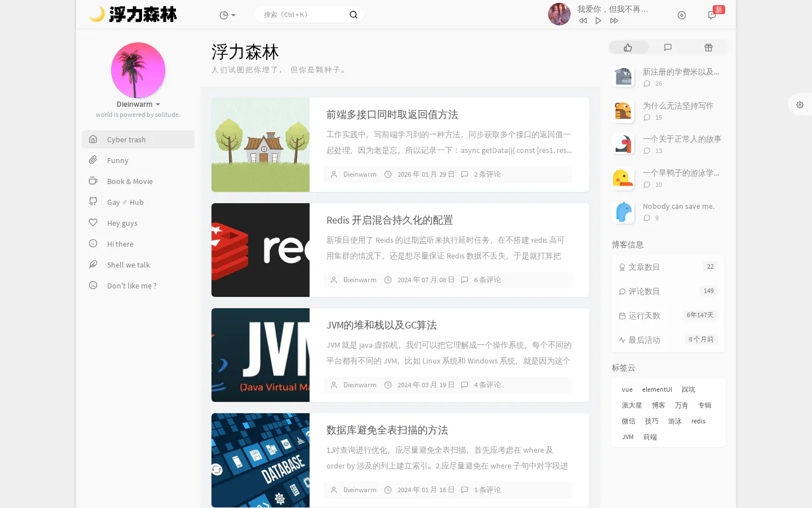Click the sad-face icon beside Don't like me ?
Viewport: 812px width, 508px height.
click(x=93, y=286)
